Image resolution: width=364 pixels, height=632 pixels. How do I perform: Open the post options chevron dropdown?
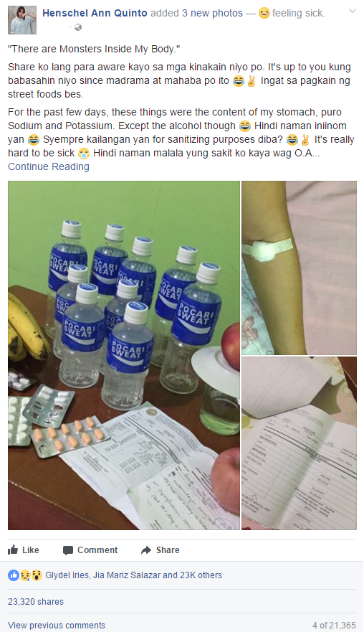coord(353,11)
